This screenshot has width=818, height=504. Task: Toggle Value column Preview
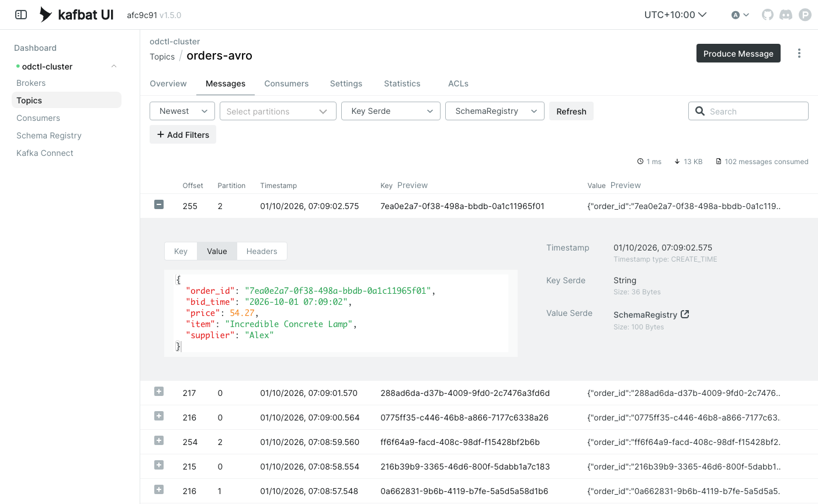coord(626,185)
